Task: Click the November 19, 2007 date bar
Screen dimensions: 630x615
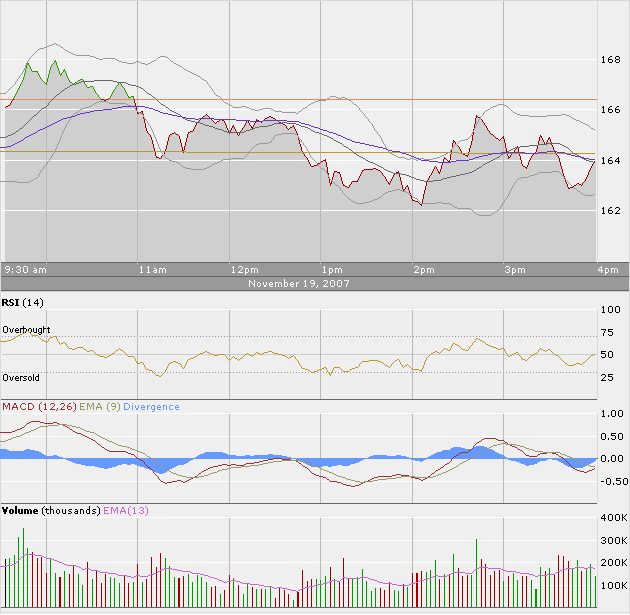Action: click(x=301, y=284)
